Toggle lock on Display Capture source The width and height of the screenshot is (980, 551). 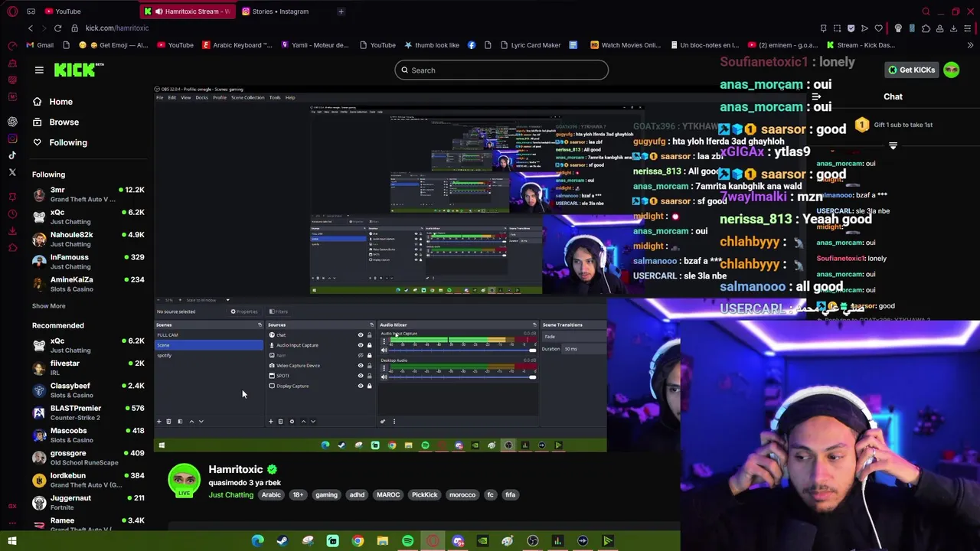tap(369, 386)
